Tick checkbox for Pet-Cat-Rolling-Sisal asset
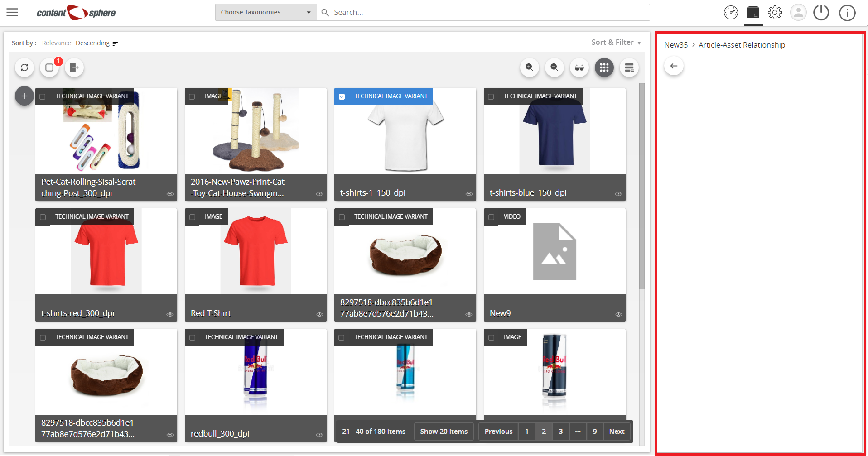The height and width of the screenshot is (456, 868). 43,96
